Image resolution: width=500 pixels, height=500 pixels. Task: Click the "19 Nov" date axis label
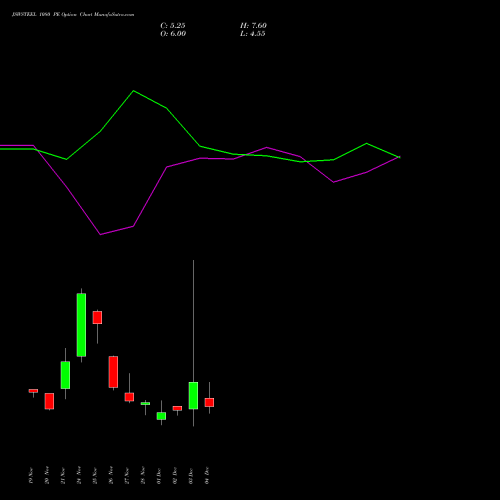click(x=31, y=476)
